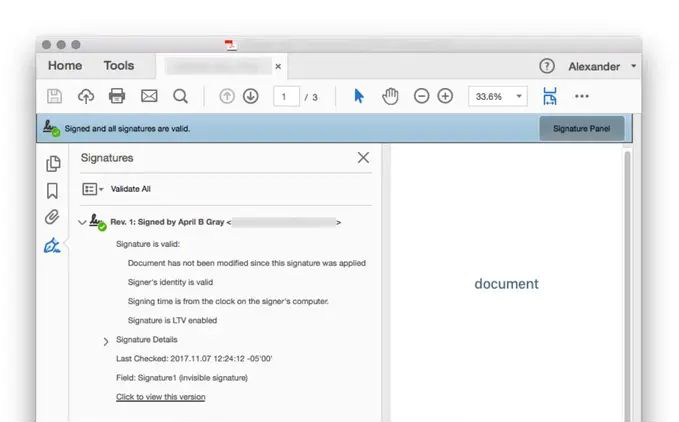The image size is (679, 422).
Task: Print the document using the printer icon
Action: 117,96
